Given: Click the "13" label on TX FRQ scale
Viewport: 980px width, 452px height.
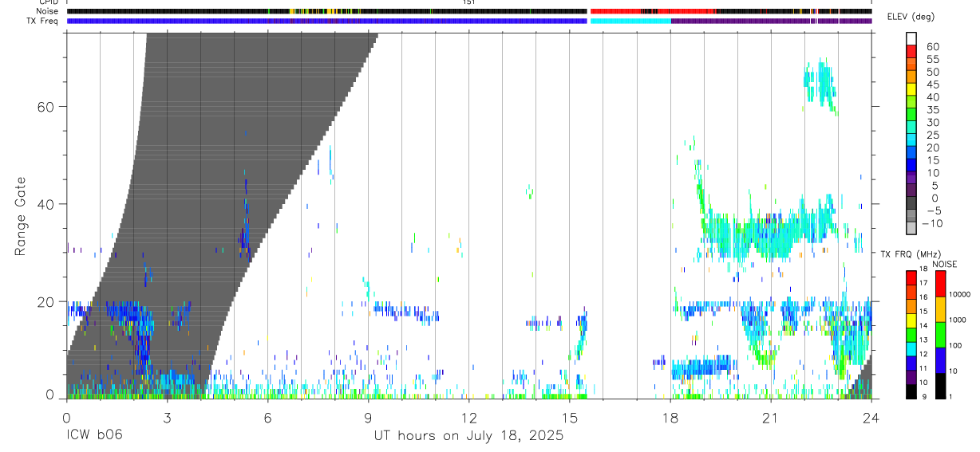Looking at the screenshot, I should (923, 340).
